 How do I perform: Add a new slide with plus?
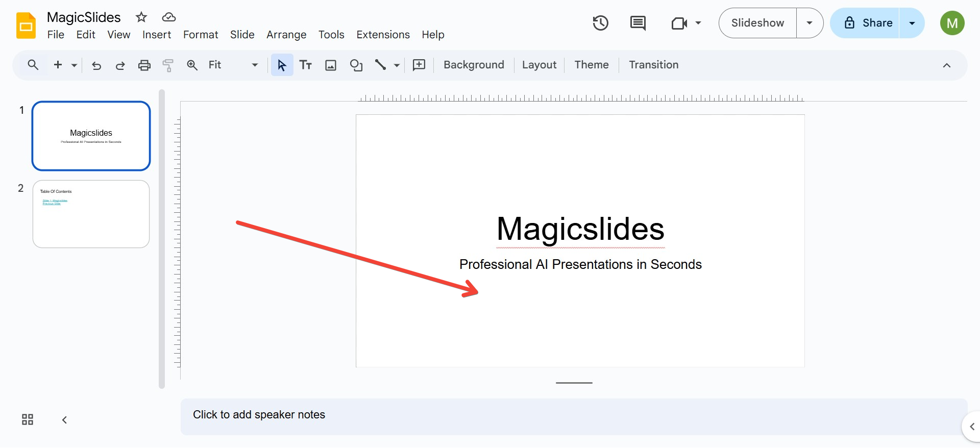(x=58, y=65)
